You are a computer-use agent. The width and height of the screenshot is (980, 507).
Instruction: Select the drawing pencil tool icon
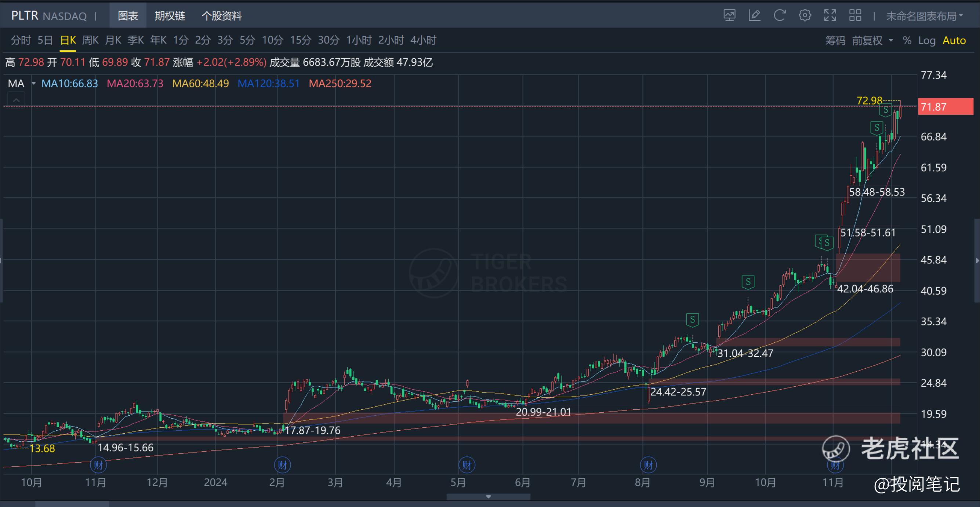pos(754,16)
